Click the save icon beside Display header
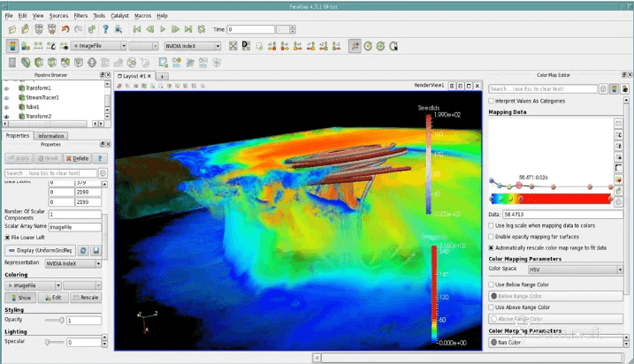The height and width of the screenshot is (364, 634). (x=95, y=251)
